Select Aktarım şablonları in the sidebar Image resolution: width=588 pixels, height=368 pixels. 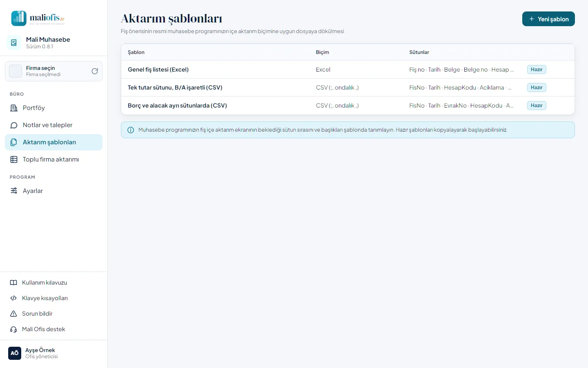point(53,142)
